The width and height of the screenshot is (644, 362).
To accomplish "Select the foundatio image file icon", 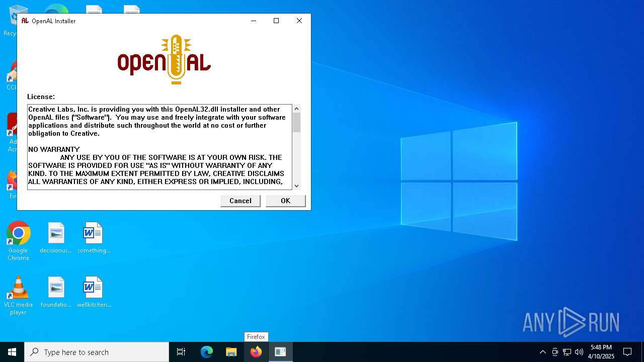I will coord(56,292).
